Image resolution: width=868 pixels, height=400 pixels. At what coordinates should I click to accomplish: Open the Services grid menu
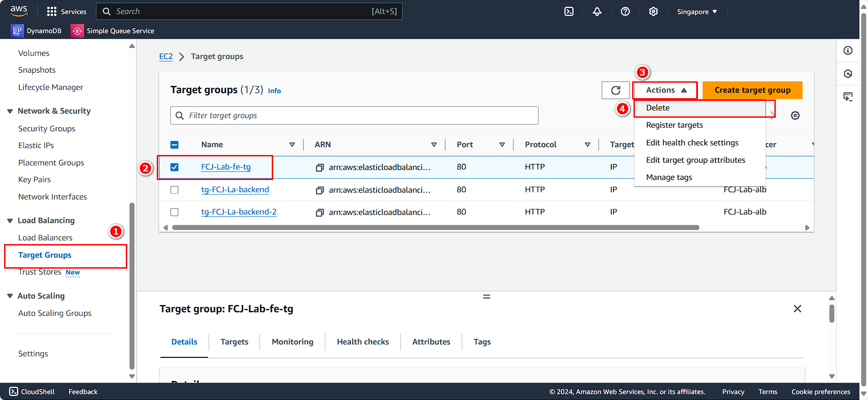pyautogui.click(x=66, y=11)
